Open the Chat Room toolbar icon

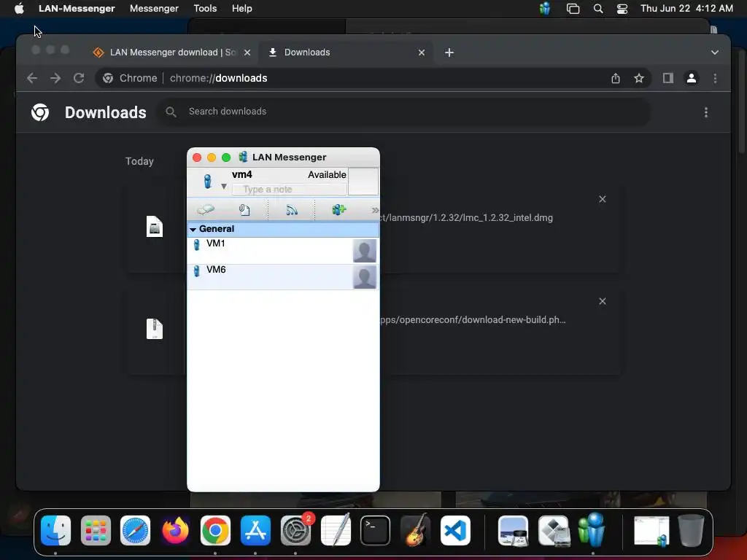click(206, 209)
